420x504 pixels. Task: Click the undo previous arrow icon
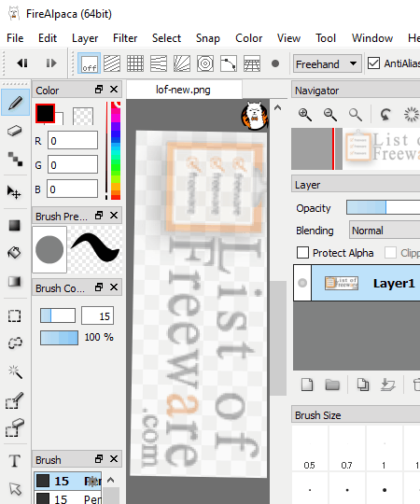point(22,63)
